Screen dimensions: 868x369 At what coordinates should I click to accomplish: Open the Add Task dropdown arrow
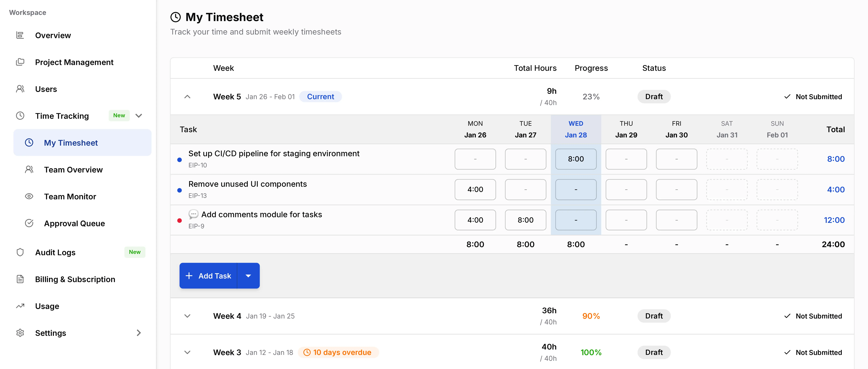(x=248, y=276)
